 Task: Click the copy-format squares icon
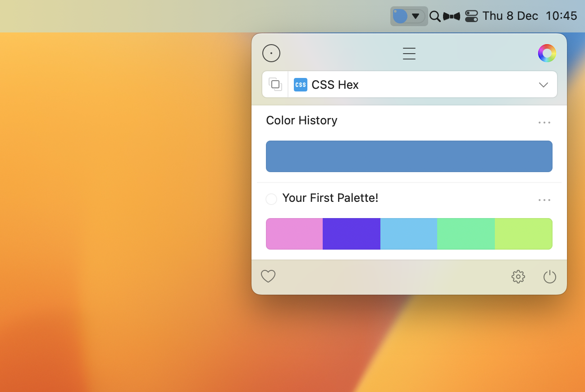click(x=275, y=85)
